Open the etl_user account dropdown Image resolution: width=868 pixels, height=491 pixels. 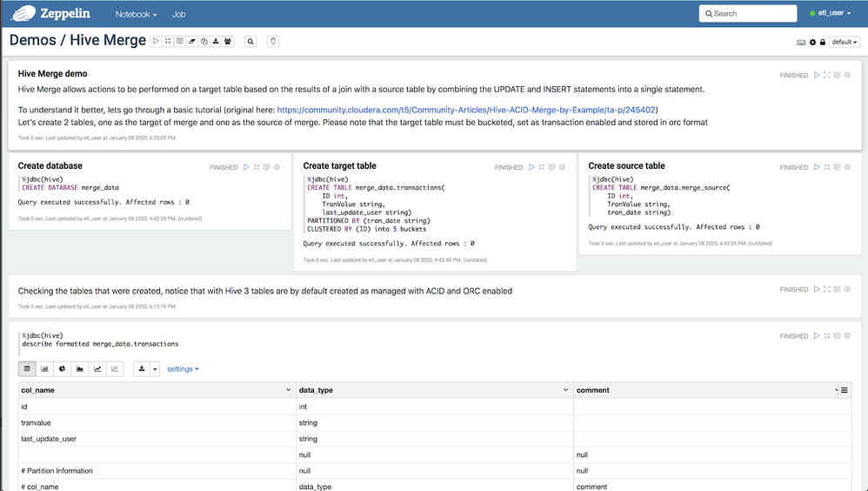click(833, 14)
